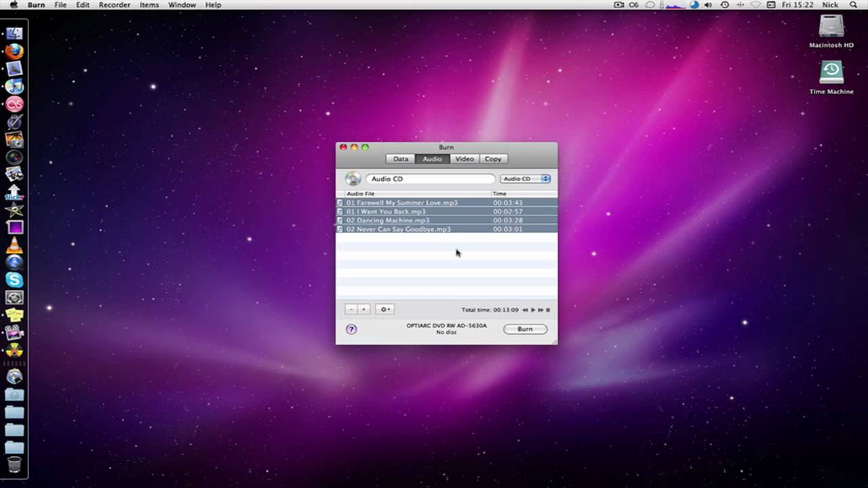
Task: Open the clock 'Fri 15:22' menu
Action: [x=797, y=5]
